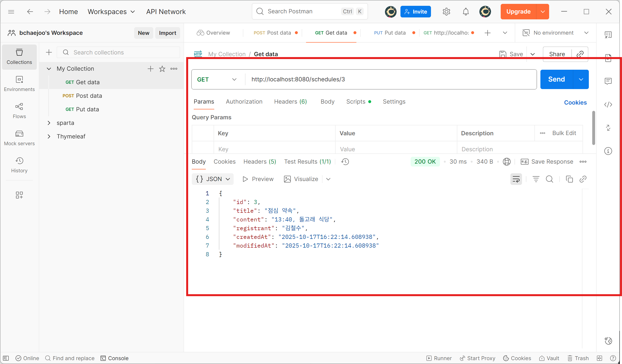Image resolution: width=622 pixels, height=364 pixels.
Task: Open notifications bell icon
Action: (466, 12)
